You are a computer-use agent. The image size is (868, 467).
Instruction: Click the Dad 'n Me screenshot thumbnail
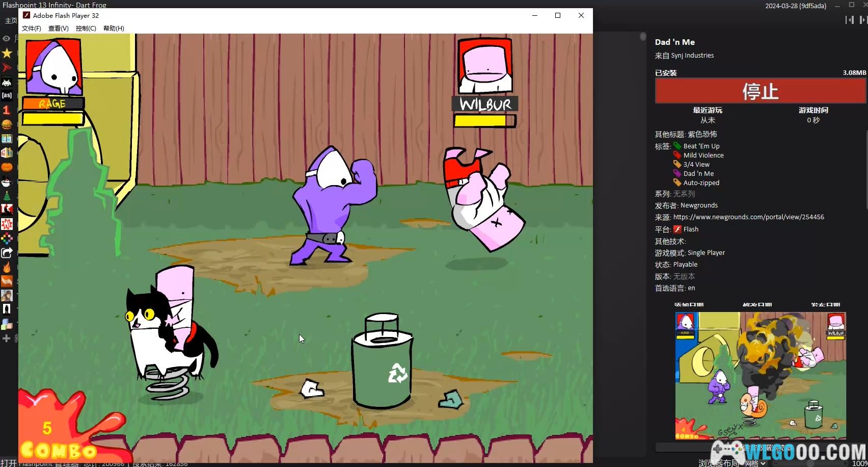(x=761, y=375)
